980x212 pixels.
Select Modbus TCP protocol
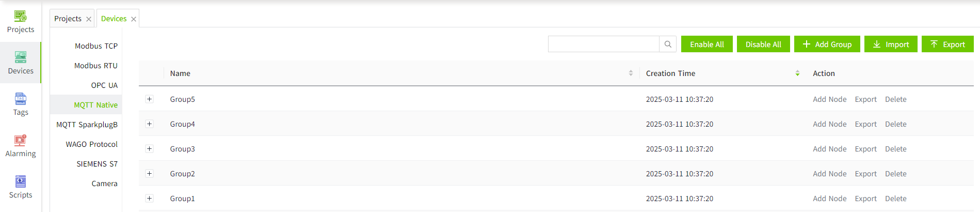(96, 46)
